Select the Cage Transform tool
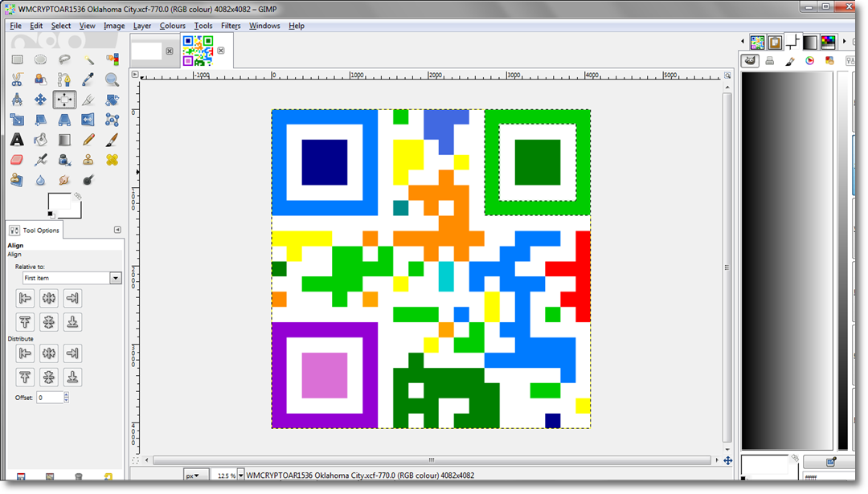This screenshot has width=868, height=494. (112, 120)
